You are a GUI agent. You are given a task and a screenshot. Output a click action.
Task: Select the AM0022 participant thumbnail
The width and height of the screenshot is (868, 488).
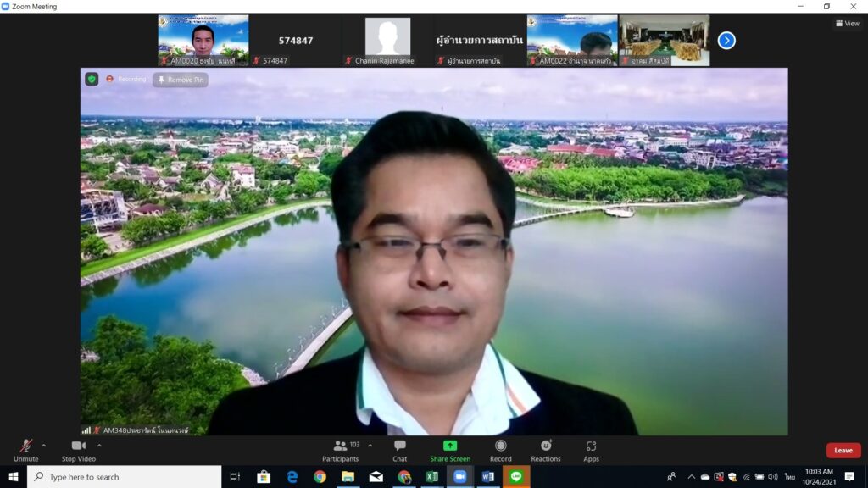click(x=572, y=41)
